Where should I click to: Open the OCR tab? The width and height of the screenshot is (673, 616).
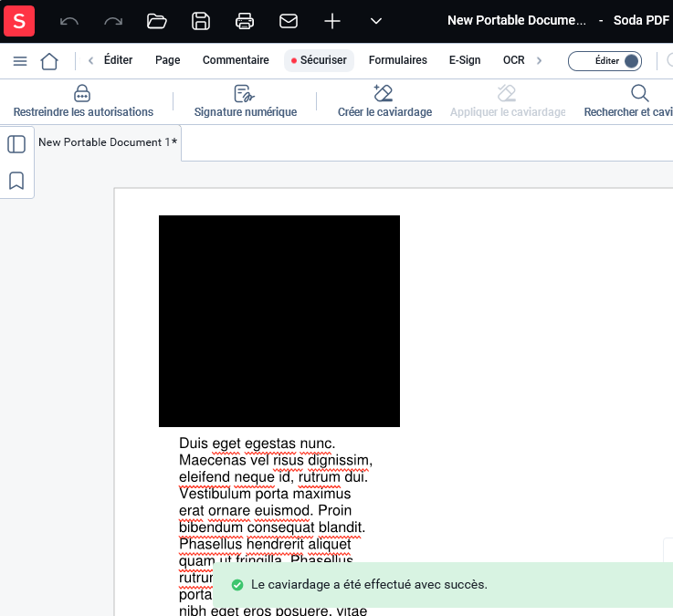tap(514, 60)
